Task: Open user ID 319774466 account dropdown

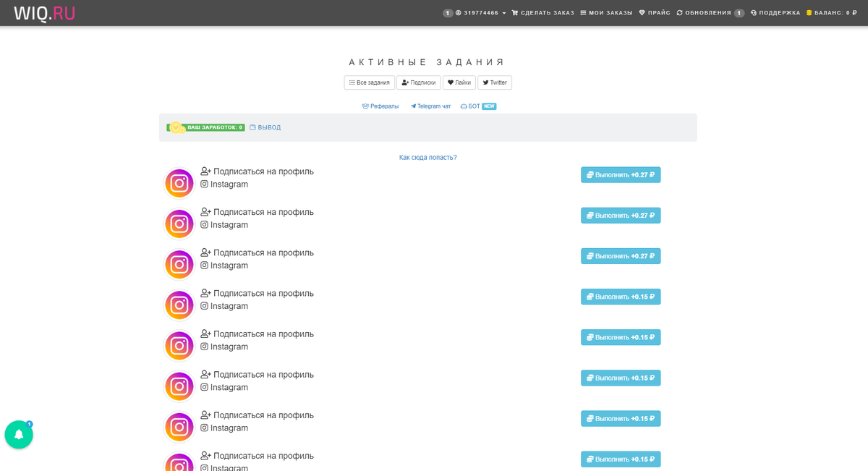Action: click(x=481, y=13)
